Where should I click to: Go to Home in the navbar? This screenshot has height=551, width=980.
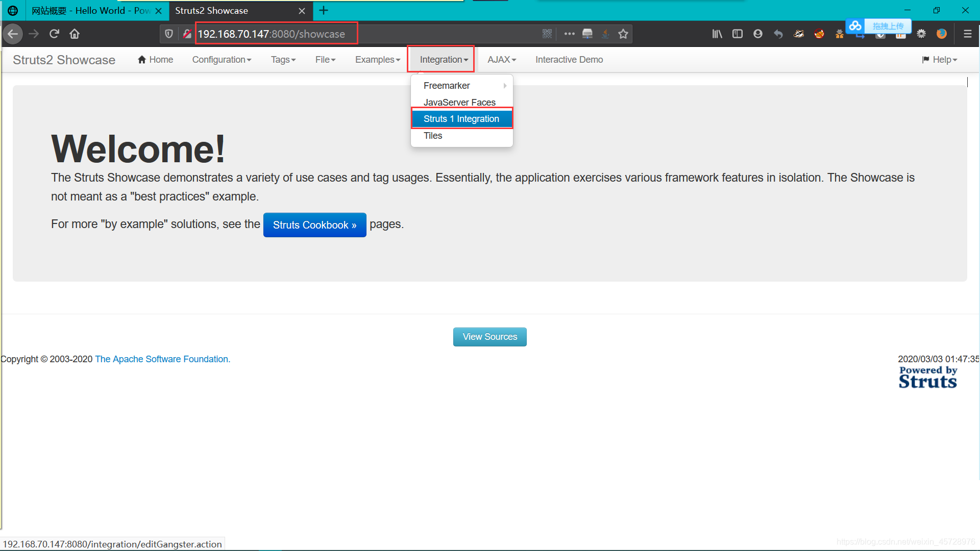pyautogui.click(x=156, y=60)
